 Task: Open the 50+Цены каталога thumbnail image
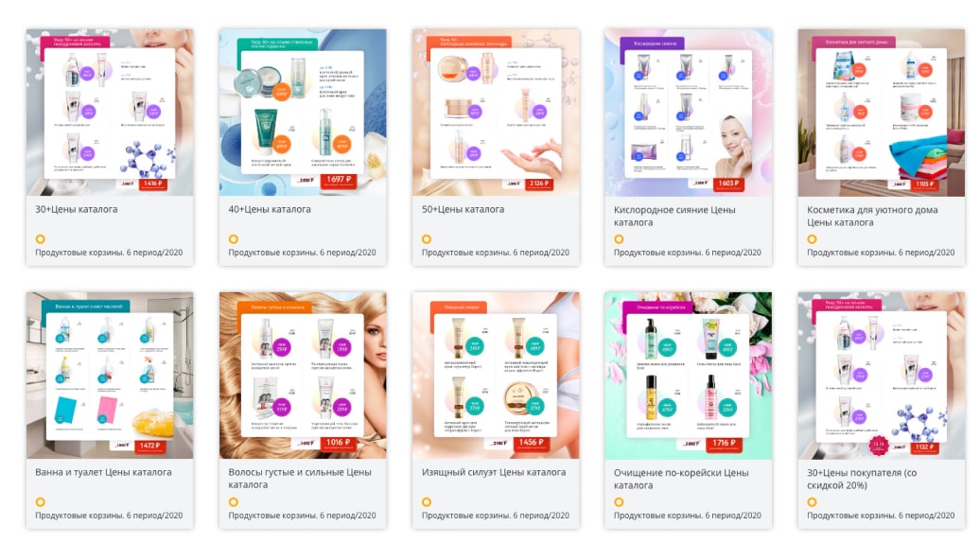[496, 113]
